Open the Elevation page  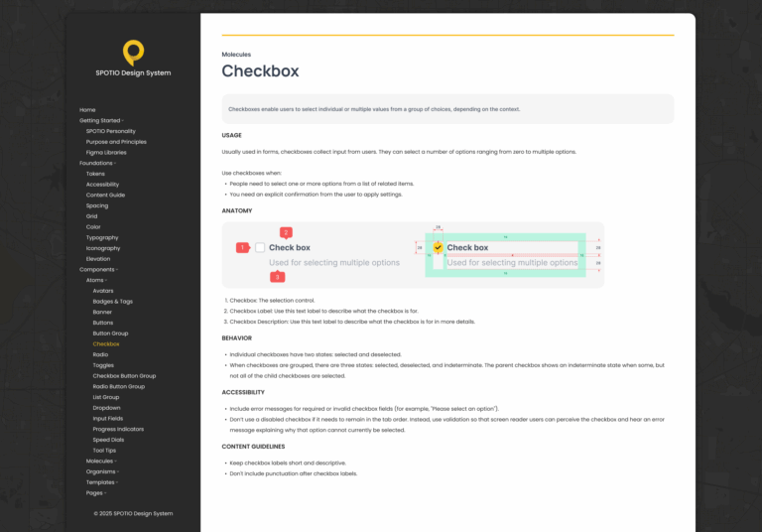tap(98, 259)
